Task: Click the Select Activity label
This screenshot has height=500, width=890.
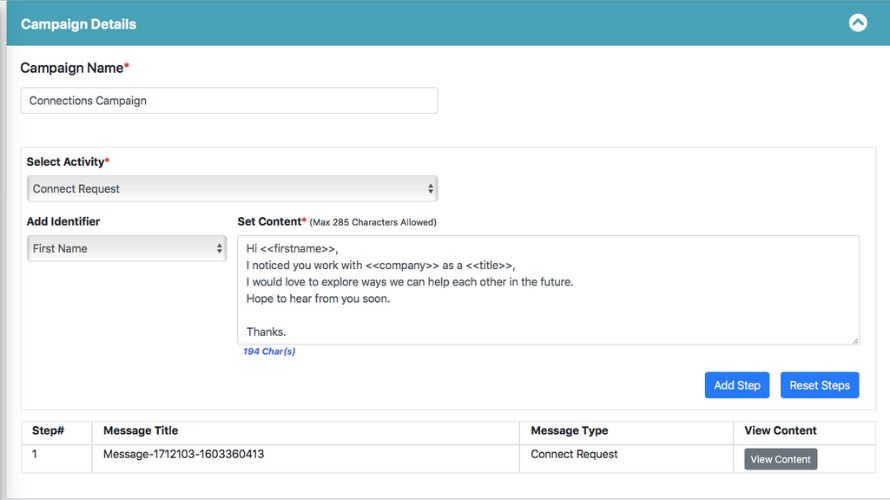Action: pos(66,162)
